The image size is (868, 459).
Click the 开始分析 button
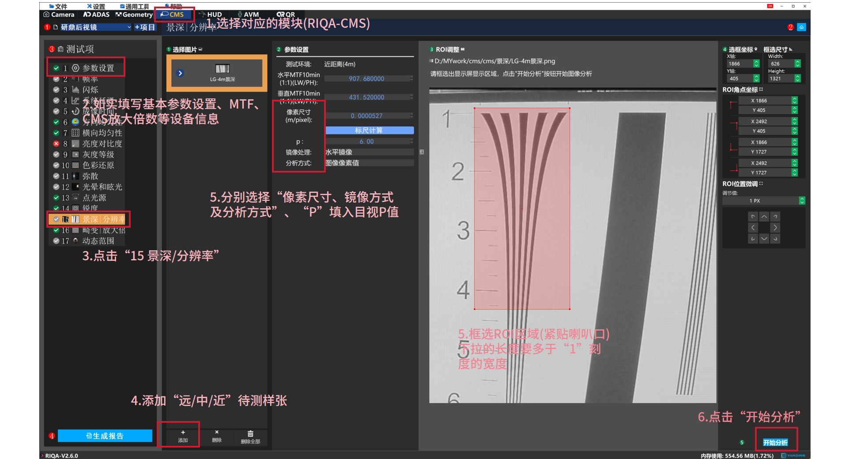(x=775, y=443)
